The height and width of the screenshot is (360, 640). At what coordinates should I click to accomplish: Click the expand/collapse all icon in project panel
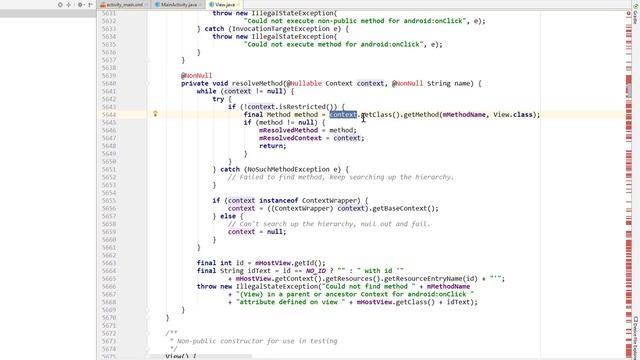(69, 5)
